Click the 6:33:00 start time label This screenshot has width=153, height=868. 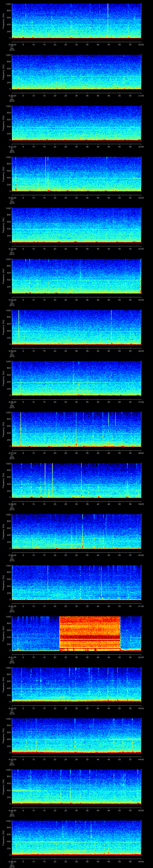coord(12,249)
